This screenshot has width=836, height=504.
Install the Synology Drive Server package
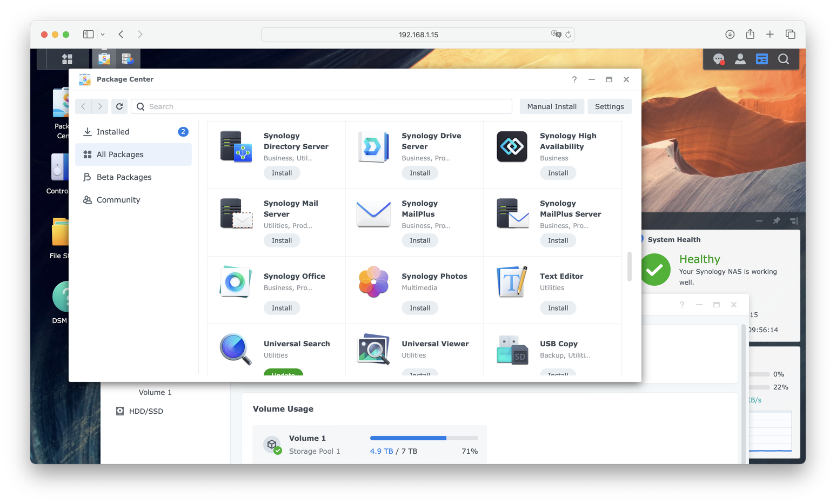pyautogui.click(x=420, y=173)
